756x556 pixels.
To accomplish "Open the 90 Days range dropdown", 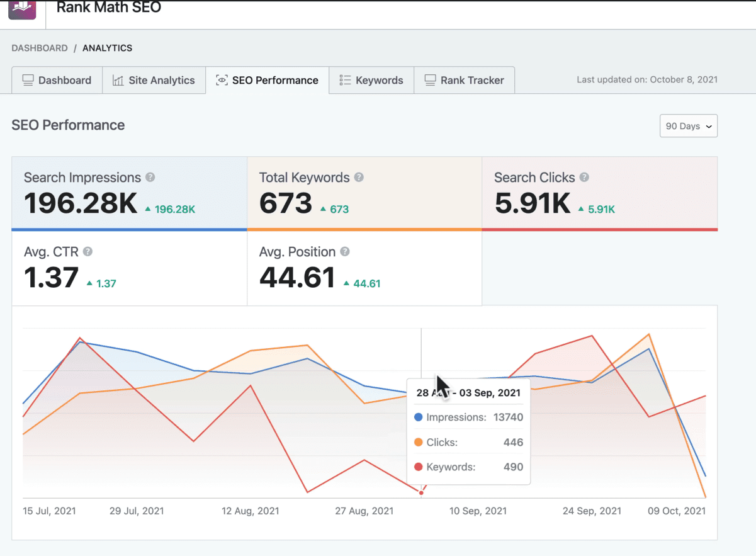I will (689, 126).
